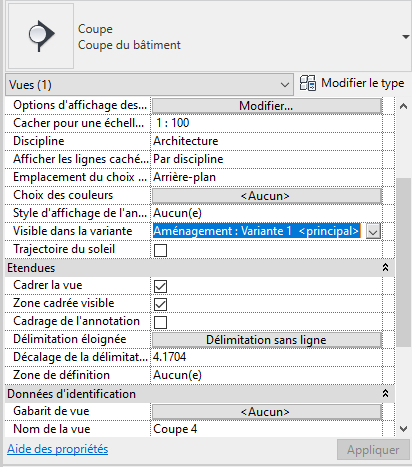Click the Choix des couleurs Aucun button
The height and width of the screenshot is (467, 412).
click(267, 196)
